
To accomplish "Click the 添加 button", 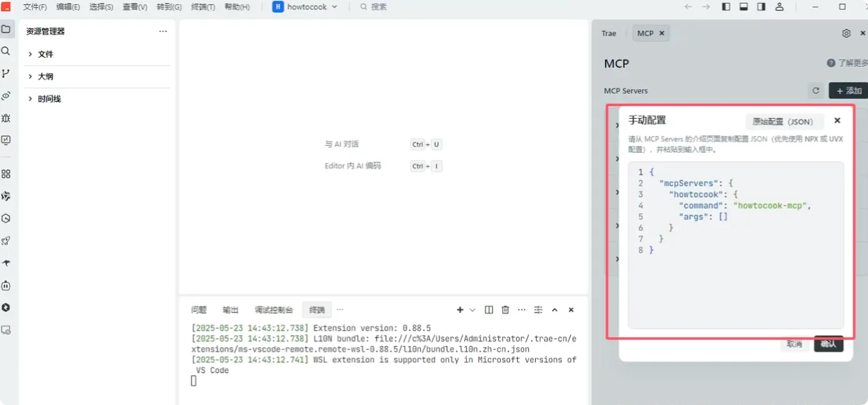I will click(x=848, y=91).
